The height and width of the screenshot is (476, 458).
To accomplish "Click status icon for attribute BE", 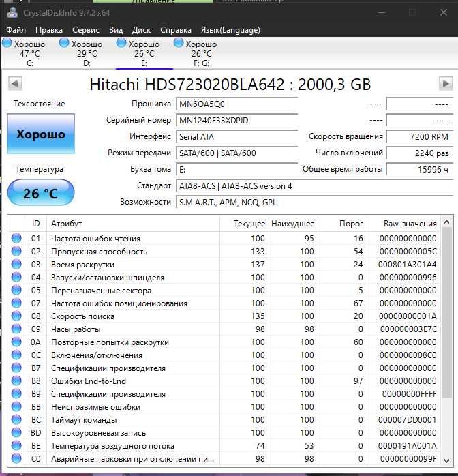I will coord(16,445).
